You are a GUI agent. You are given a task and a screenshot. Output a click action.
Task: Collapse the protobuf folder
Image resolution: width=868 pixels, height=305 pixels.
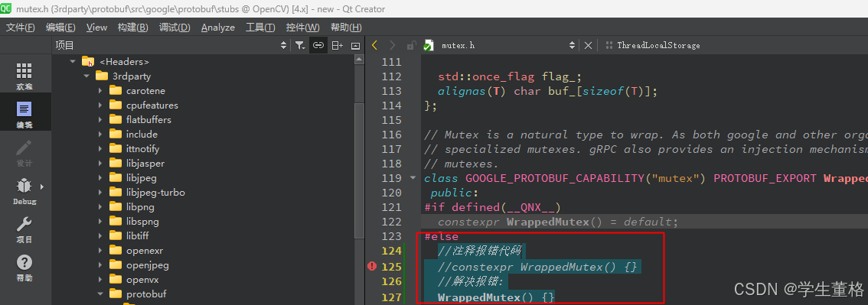coord(100,294)
